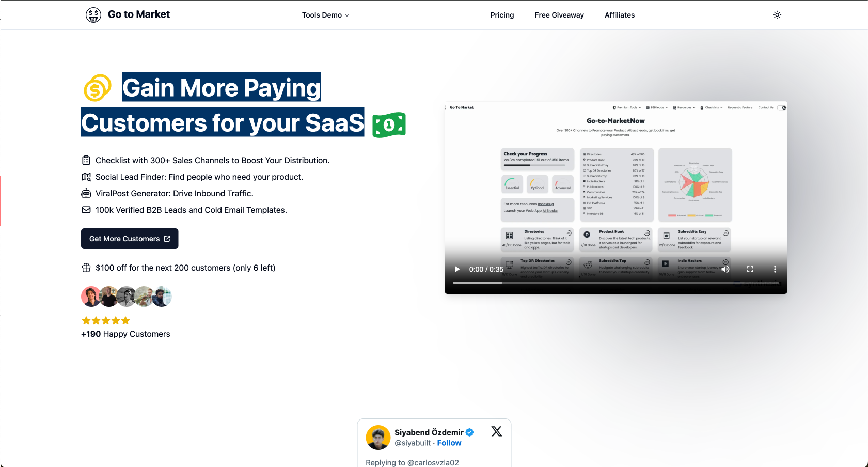868x467 pixels.
Task: Click Siyabend Özdemir's profile avatar
Action: 378,438
